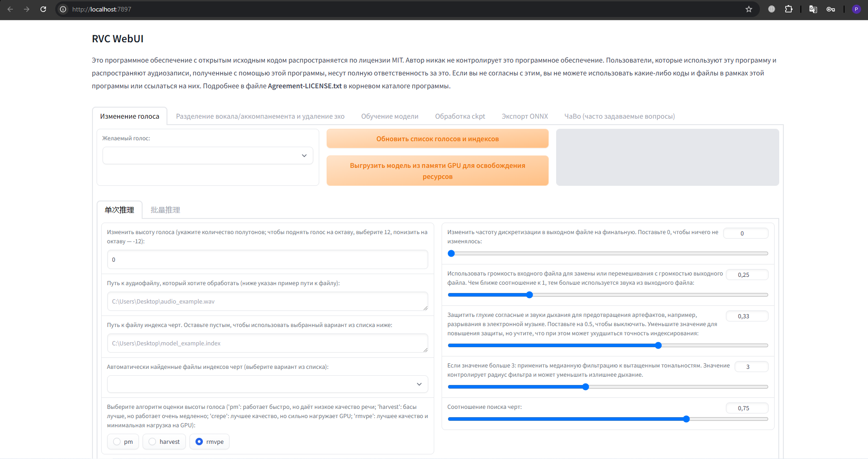Click the empty gray output panel

tap(667, 157)
